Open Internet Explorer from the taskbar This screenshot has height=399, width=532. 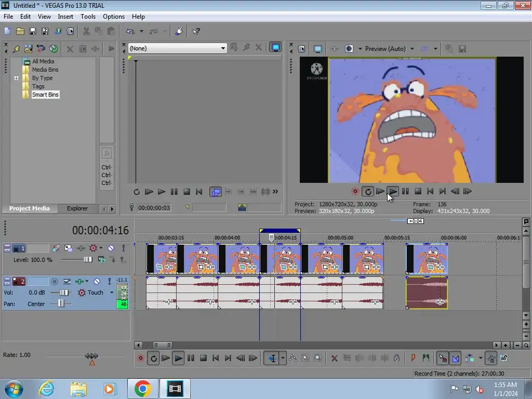(x=46, y=388)
